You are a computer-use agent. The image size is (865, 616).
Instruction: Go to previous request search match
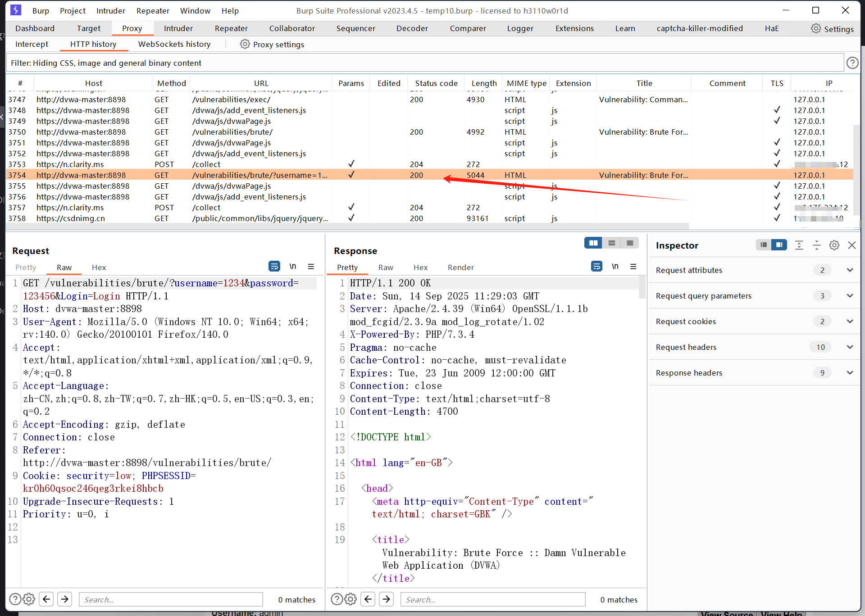click(x=46, y=599)
